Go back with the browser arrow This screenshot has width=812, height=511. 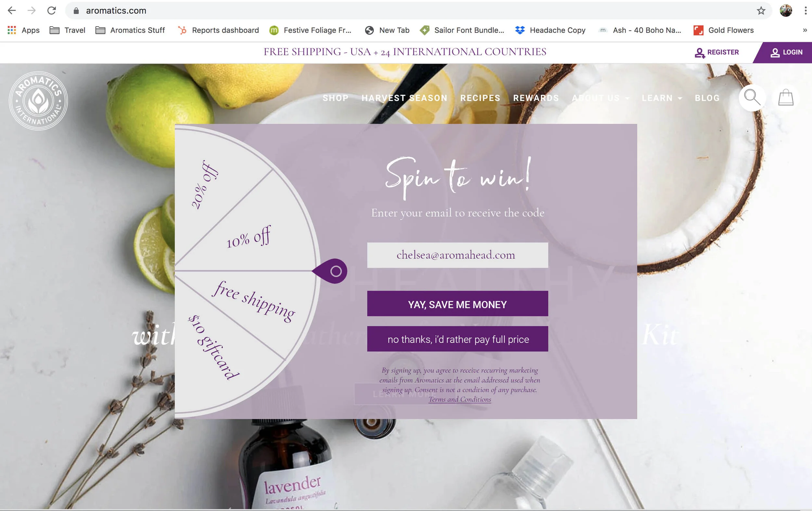(12, 11)
